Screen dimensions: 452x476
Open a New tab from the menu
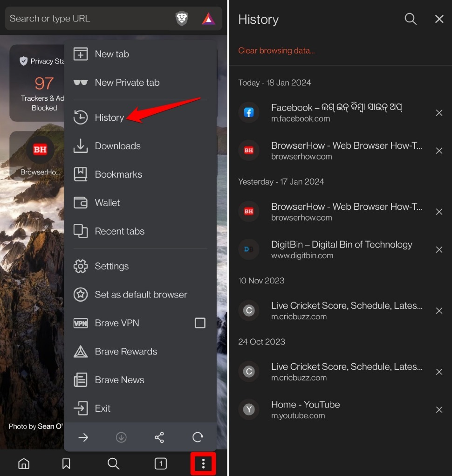point(140,54)
